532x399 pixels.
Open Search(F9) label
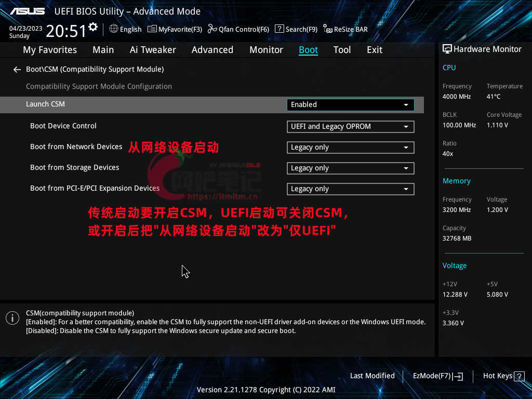[301, 30]
